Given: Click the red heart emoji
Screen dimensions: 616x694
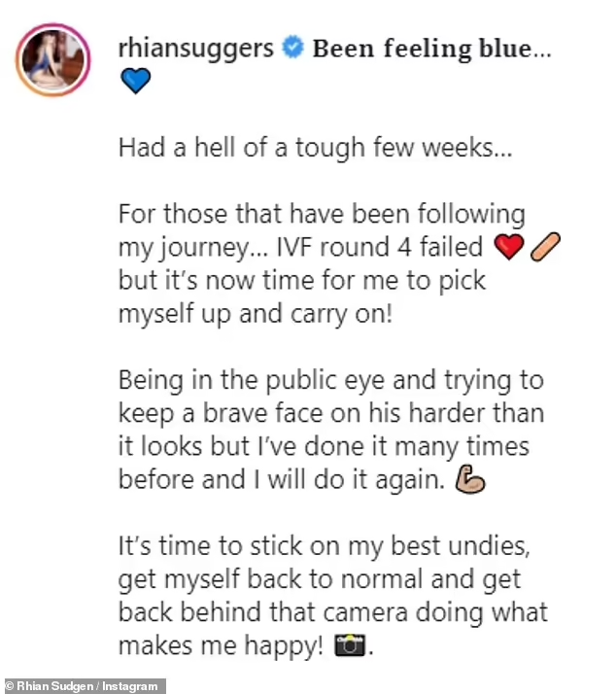Looking at the screenshot, I should [509, 247].
